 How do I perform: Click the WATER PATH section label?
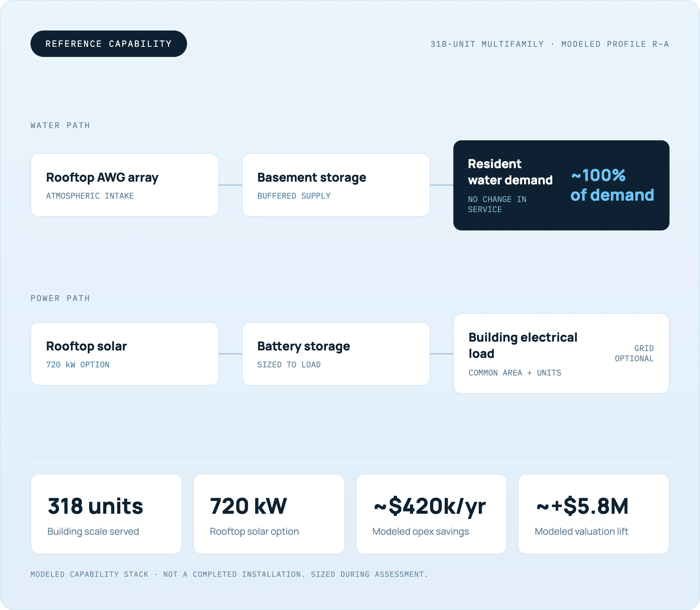click(x=60, y=126)
